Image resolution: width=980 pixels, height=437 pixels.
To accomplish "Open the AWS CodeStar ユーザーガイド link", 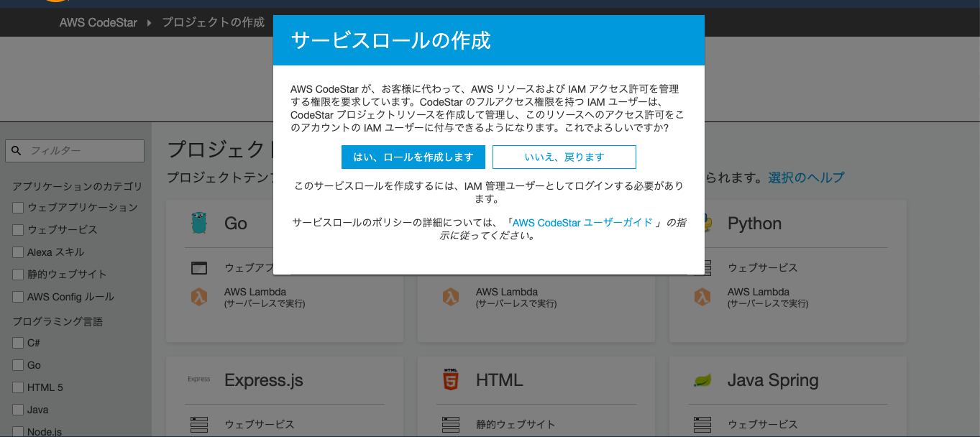I will point(582,223).
